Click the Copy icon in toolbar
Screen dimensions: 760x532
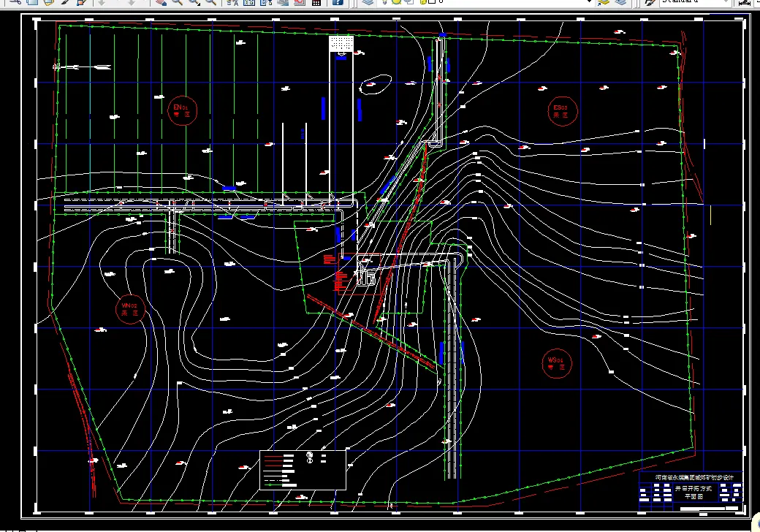tap(32, 2)
